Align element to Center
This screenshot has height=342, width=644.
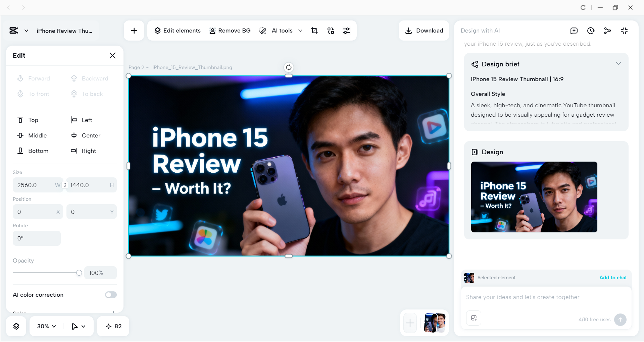click(86, 135)
